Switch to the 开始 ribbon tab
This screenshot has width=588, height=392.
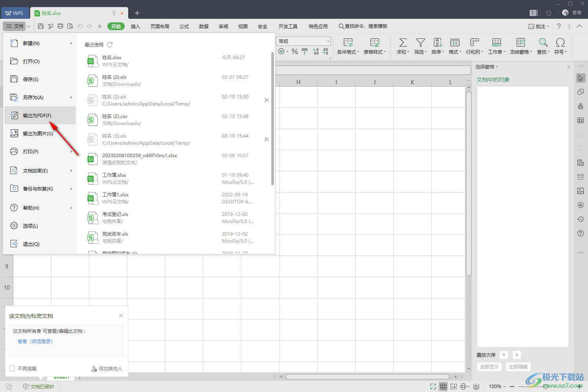[x=116, y=26]
